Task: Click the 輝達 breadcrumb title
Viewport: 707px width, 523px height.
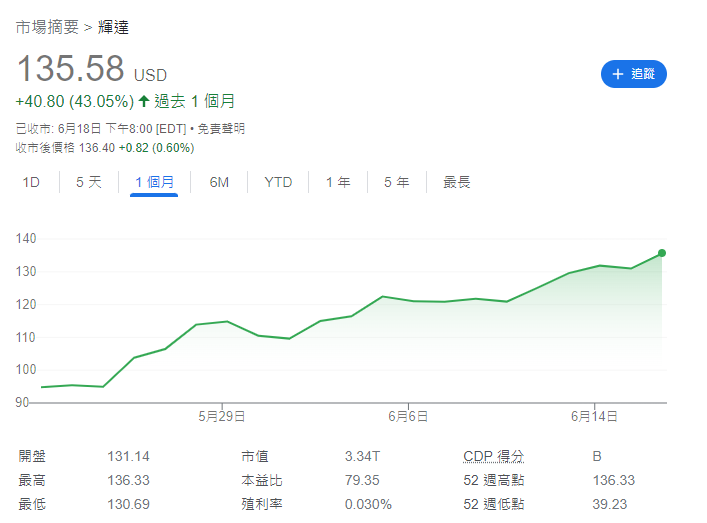Action: tap(113, 27)
